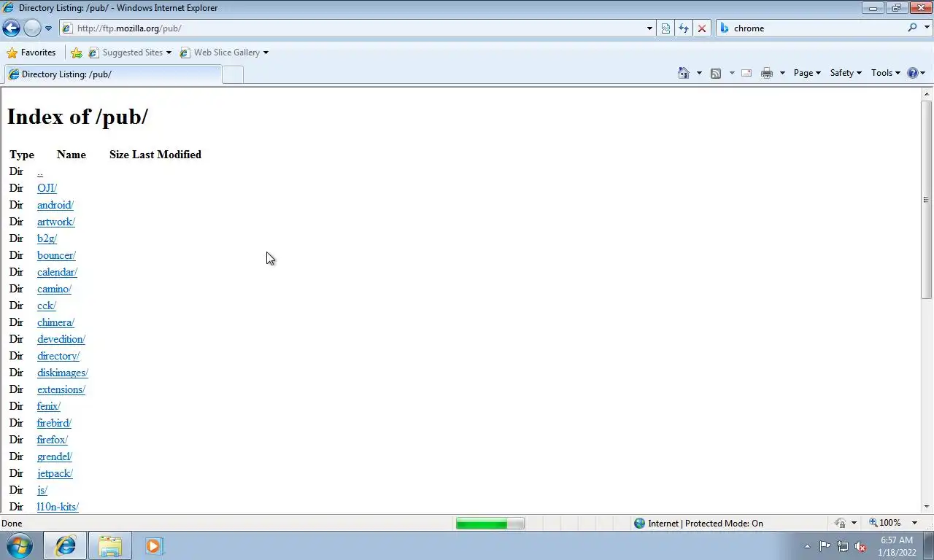Click the Read Mail icon

click(x=746, y=73)
